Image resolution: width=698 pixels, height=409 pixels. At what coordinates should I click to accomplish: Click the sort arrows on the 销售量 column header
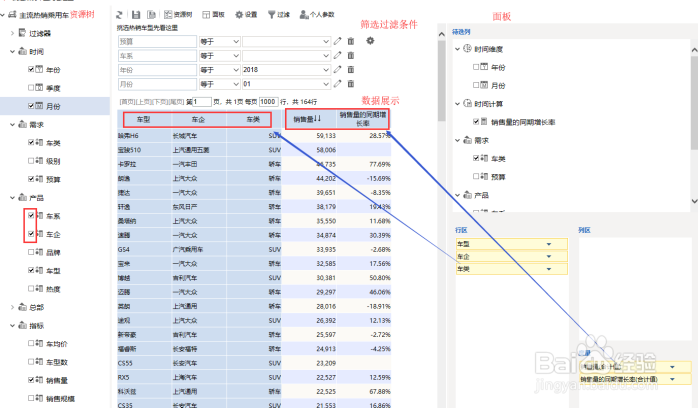317,118
